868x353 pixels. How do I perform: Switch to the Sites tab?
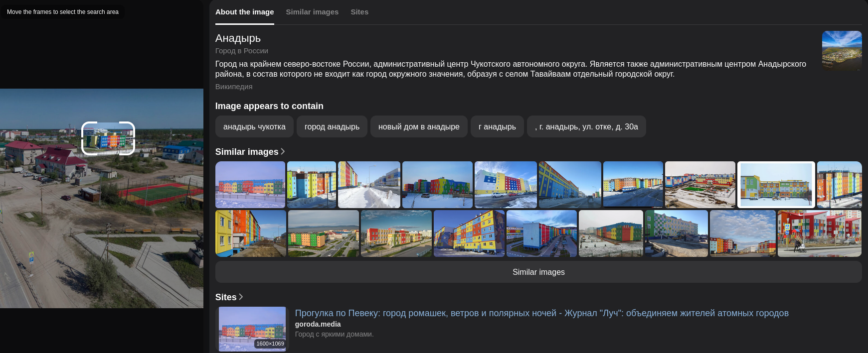point(359,12)
